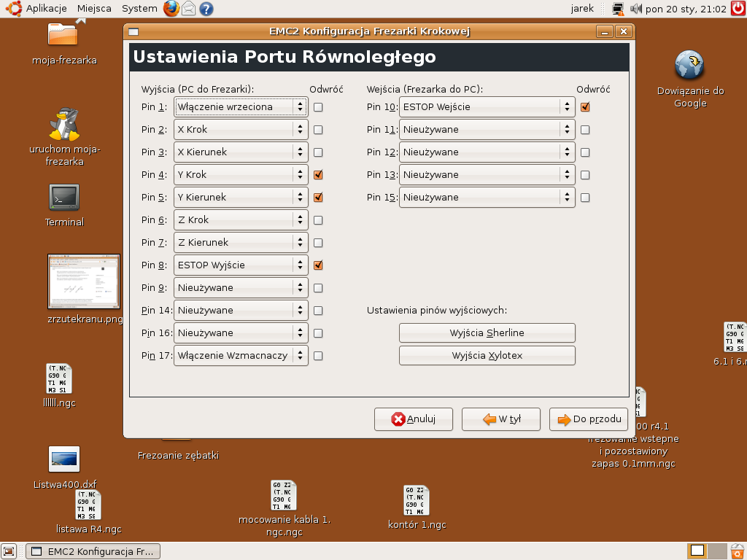The image size is (747, 560).
Task: Switch to the second workspace in switcher
Action: coord(717,551)
